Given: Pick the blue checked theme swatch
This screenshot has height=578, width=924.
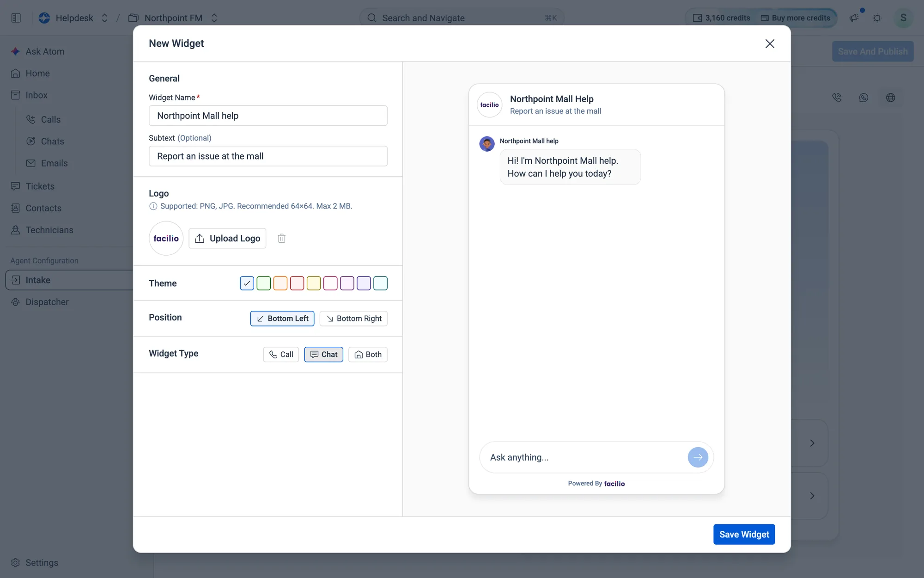Looking at the screenshot, I should coord(247,283).
